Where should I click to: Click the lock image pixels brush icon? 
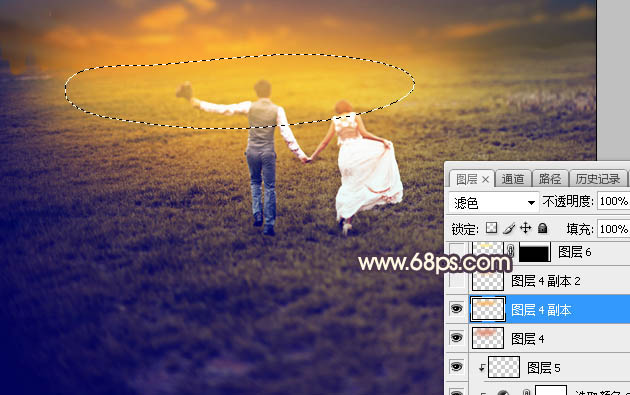(x=509, y=228)
